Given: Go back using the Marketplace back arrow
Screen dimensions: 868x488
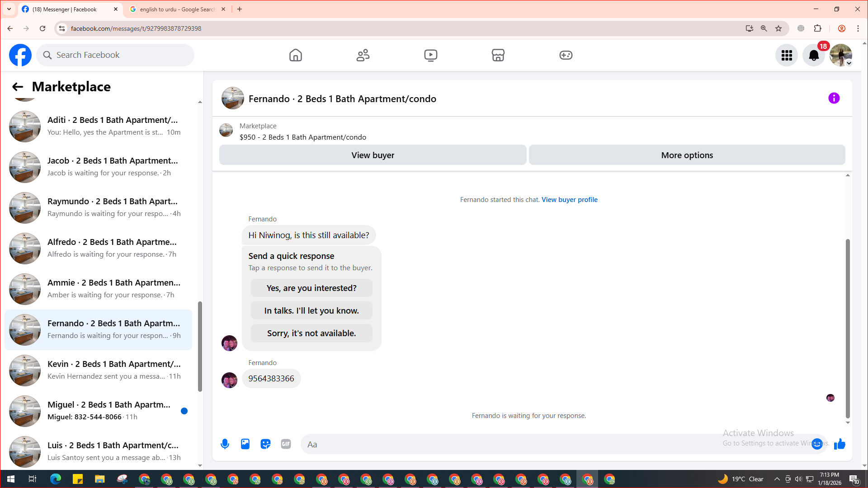Looking at the screenshot, I should pos(18,87).
